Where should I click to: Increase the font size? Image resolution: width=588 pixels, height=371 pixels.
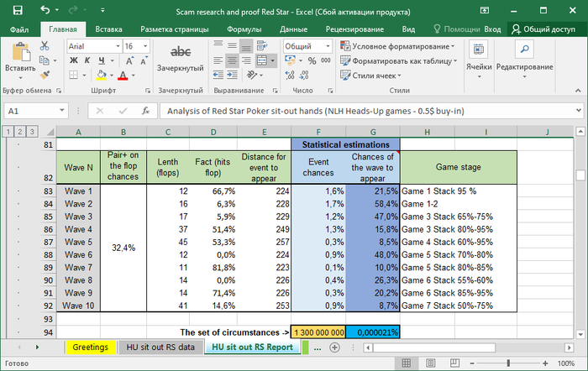129,60
